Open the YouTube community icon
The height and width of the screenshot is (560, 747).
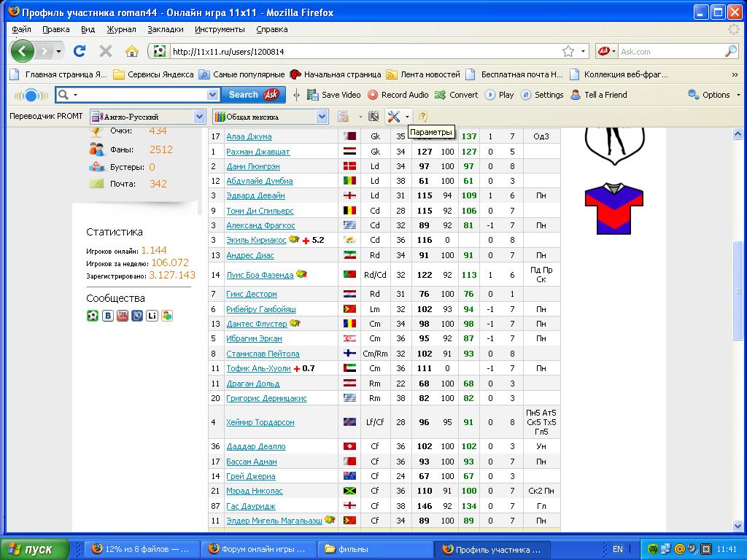[x=123, y=316]
